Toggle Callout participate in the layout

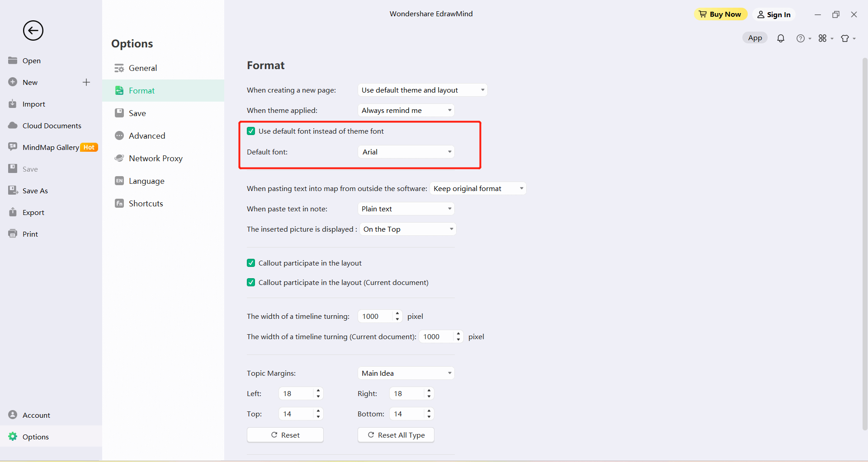click(x=251, y=263)
